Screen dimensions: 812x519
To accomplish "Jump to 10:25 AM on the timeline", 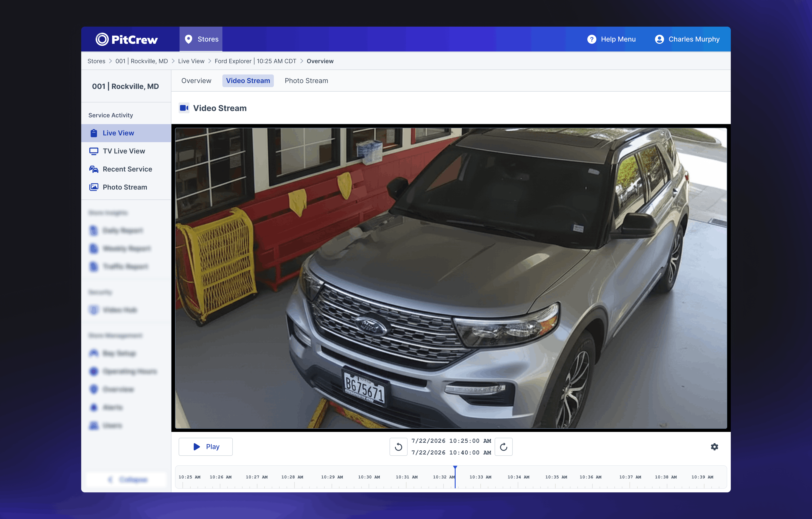I will tap(189, 477).
